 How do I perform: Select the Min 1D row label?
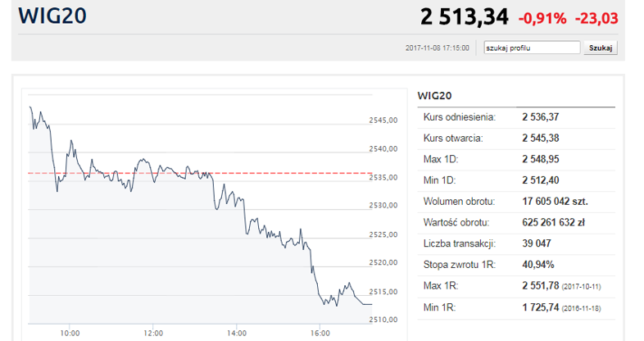pos(439,180)
